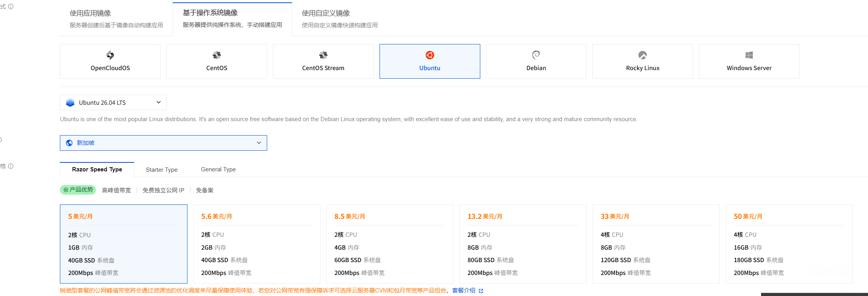The height and width of the screenshot is (296, 868).
Task: Click the Debian swirl icon
Action: pos(536,55)
